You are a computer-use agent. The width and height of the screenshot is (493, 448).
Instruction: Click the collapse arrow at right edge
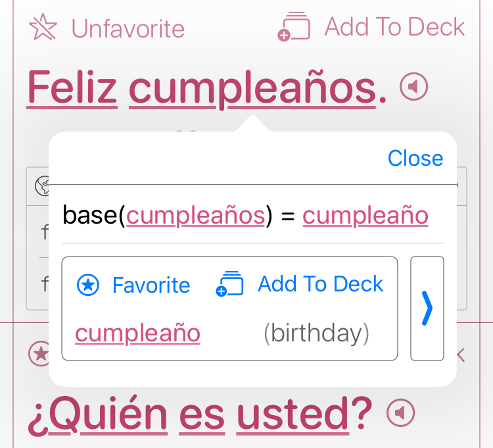461,355
